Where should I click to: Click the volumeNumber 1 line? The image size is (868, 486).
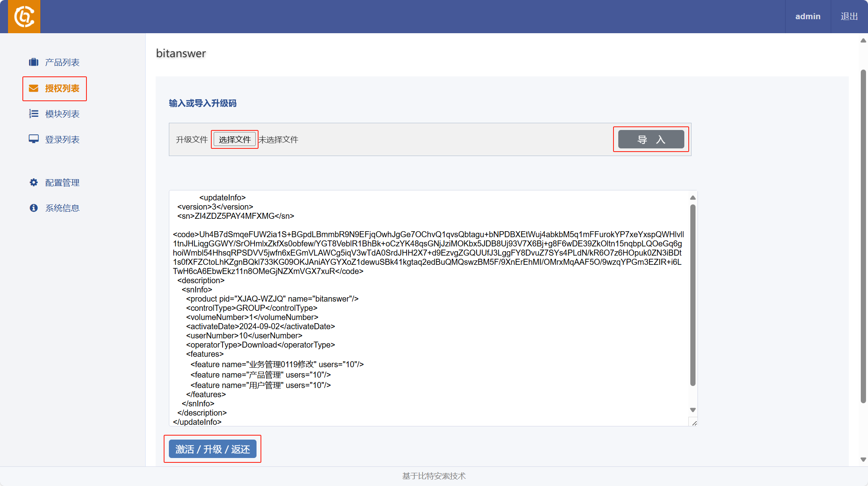click(x=252, y=317)
